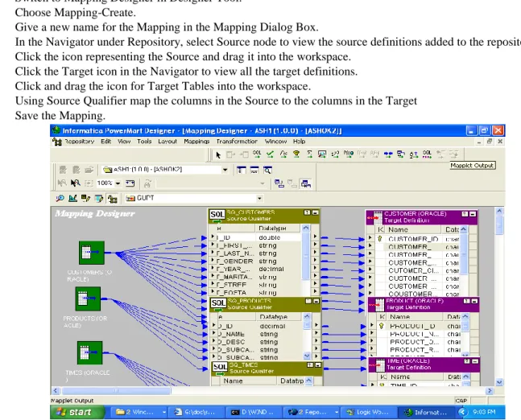This screenshot has width=521, height=420.
Task: Click the magnifier find icon beside folder combo
Action: [267, 170]
